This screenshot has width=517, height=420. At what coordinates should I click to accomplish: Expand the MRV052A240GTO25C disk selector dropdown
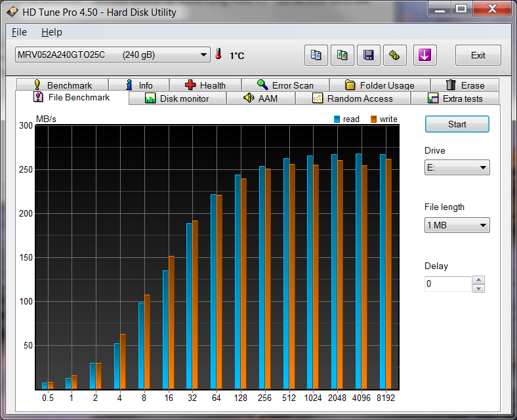(x=203, y=55)
